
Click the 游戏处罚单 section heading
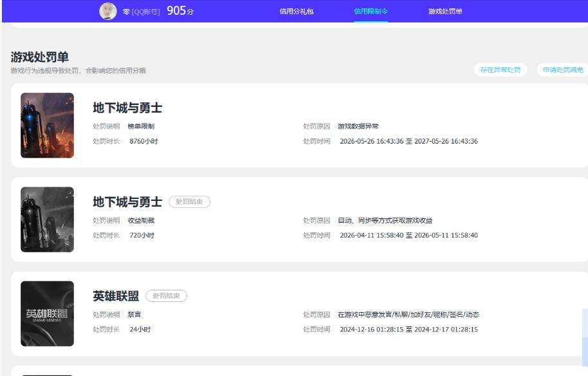pos(39,57)
